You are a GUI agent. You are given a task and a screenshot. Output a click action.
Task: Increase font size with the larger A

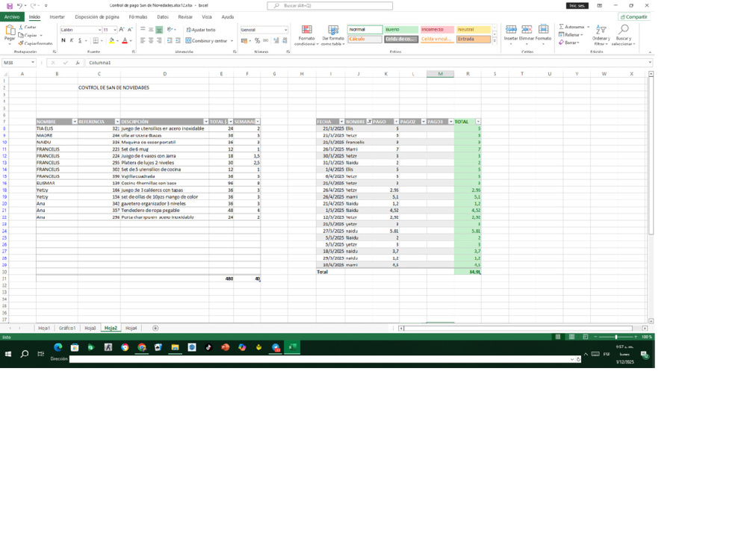tap(122, 30)
